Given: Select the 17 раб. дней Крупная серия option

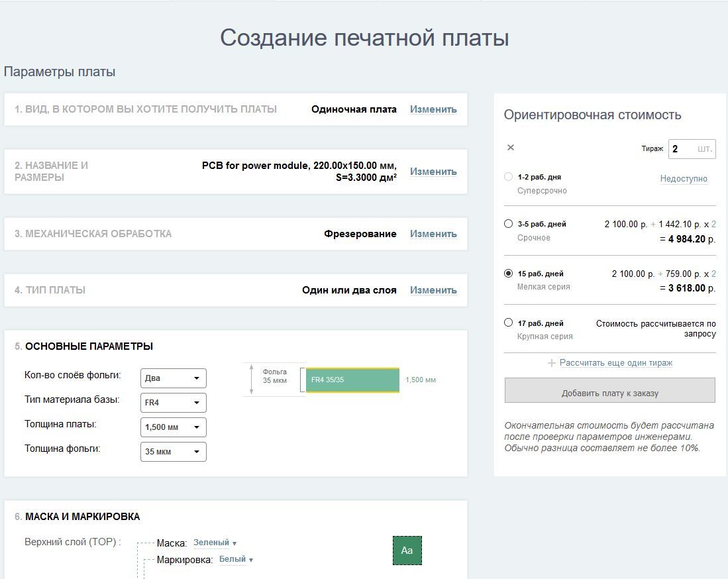Looking at the screenshot, I should 508,323.
